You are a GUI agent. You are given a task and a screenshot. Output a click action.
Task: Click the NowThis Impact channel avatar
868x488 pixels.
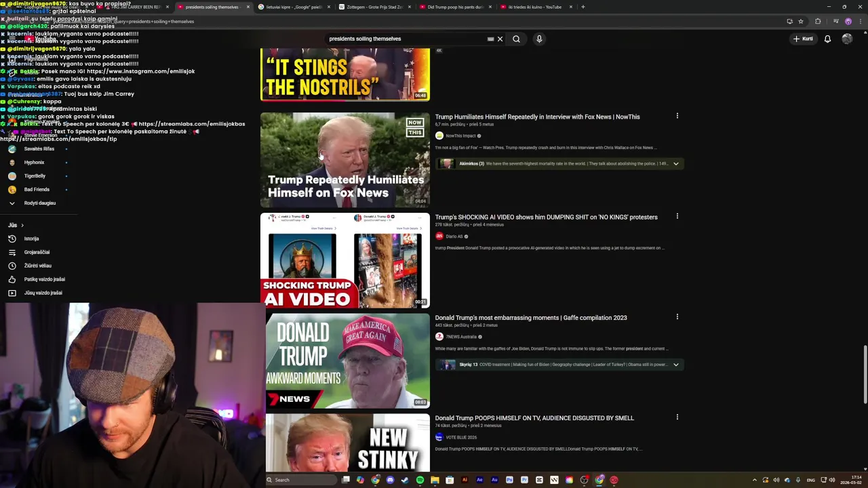pos(439,136)
